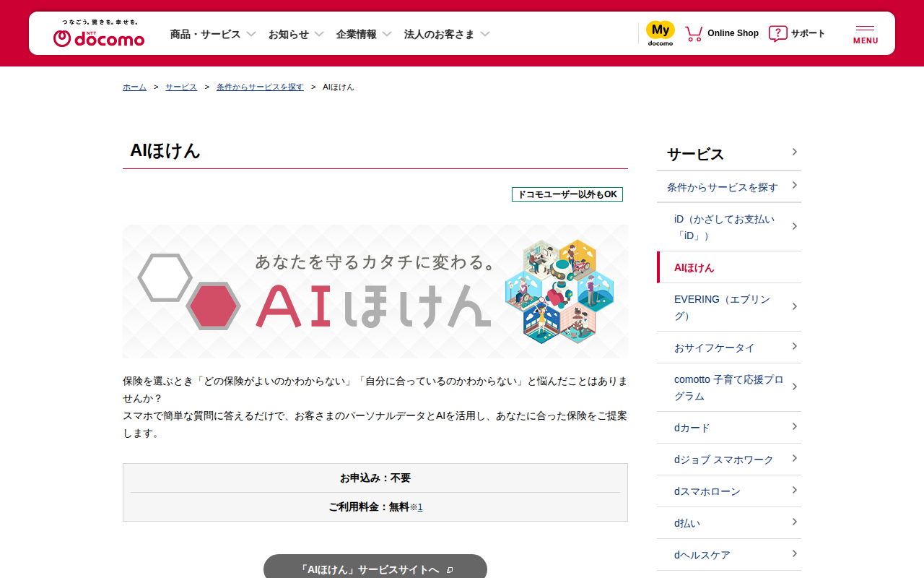924x578 pixels.
Task: Click お知らせ menu label
Action: [x=289, y=34]
